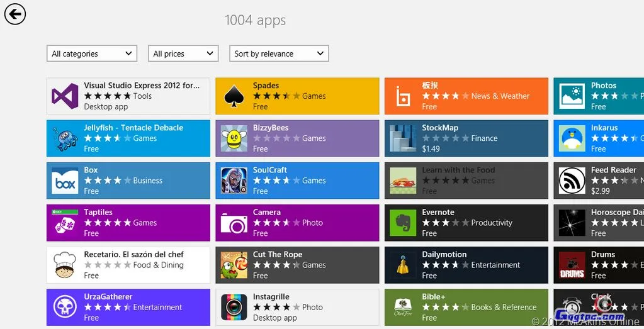Click the Cut The Rope icon

234,265
